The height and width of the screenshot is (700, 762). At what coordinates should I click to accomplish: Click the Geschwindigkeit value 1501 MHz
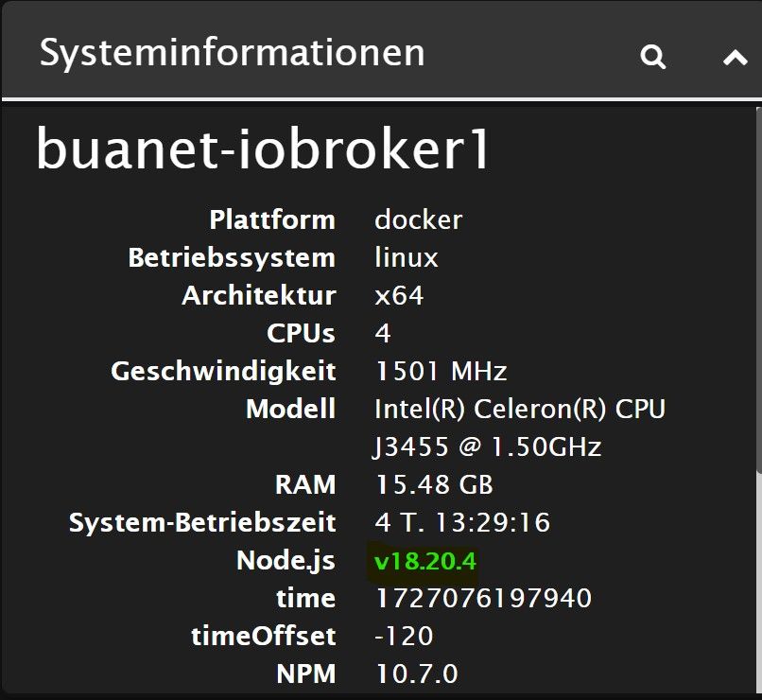tap(441, 372)
